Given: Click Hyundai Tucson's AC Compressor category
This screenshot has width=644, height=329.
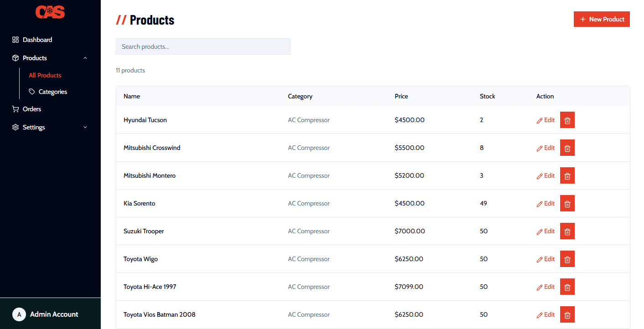Looking at the screenshot, I should (x=309, y=120).
